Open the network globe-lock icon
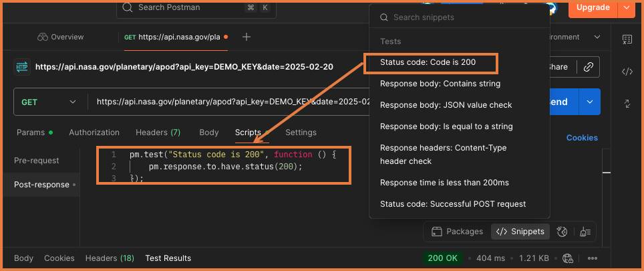Viewport: 644px width, 271px height. tap(568, 258)
